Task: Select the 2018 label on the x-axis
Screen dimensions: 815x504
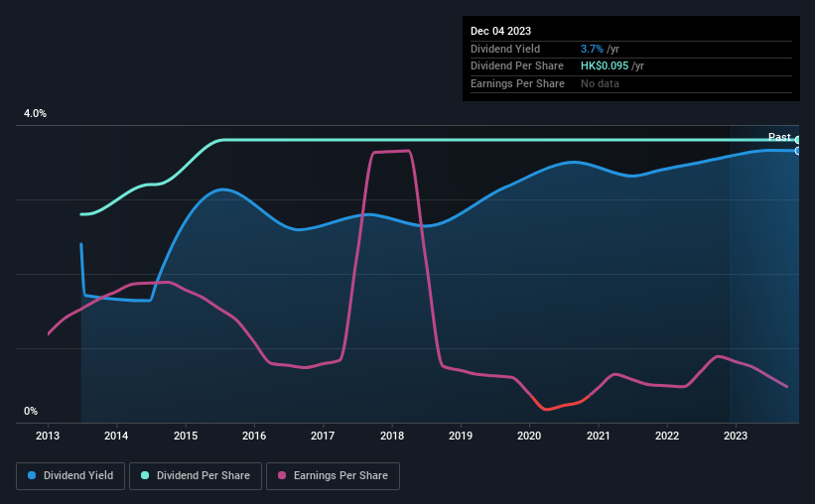Action: pyautogui.click(x=392, y=436)
